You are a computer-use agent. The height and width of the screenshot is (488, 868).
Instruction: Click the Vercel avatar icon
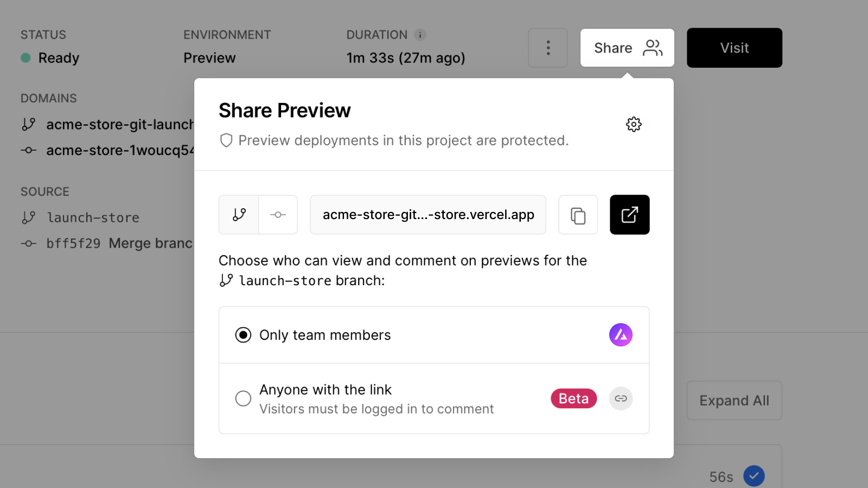(621, 335)
